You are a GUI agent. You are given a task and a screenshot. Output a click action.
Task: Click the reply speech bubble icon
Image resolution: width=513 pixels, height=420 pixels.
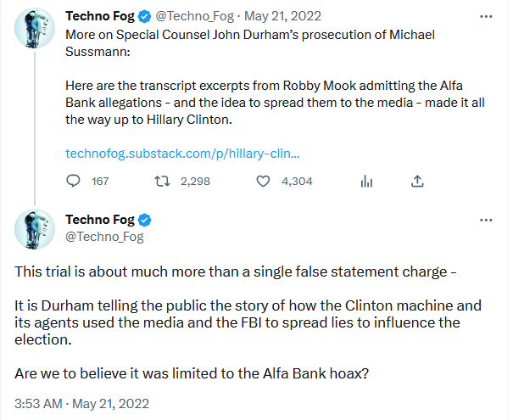pos(73,181)
